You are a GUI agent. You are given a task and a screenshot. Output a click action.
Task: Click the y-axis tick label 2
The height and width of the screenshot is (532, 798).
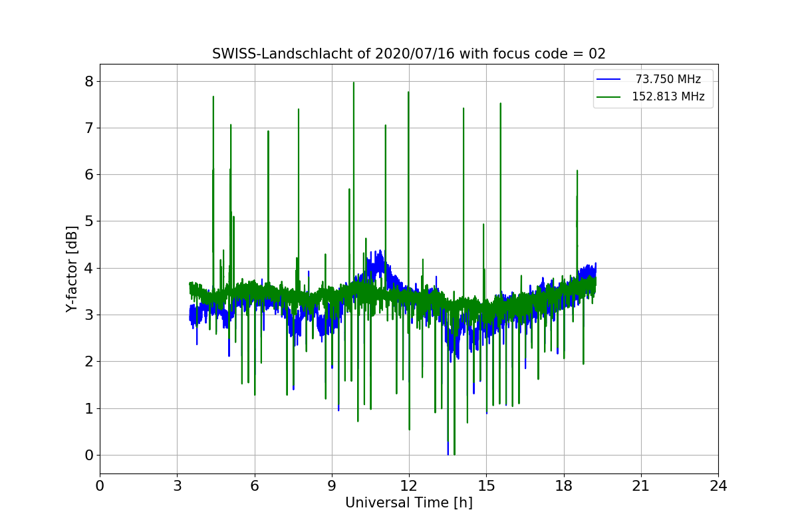click(x=88, y=362)
